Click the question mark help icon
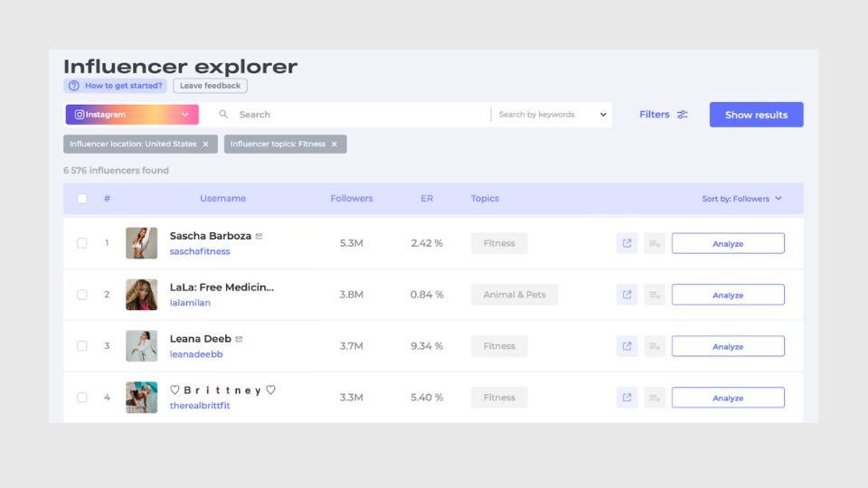 73,86
